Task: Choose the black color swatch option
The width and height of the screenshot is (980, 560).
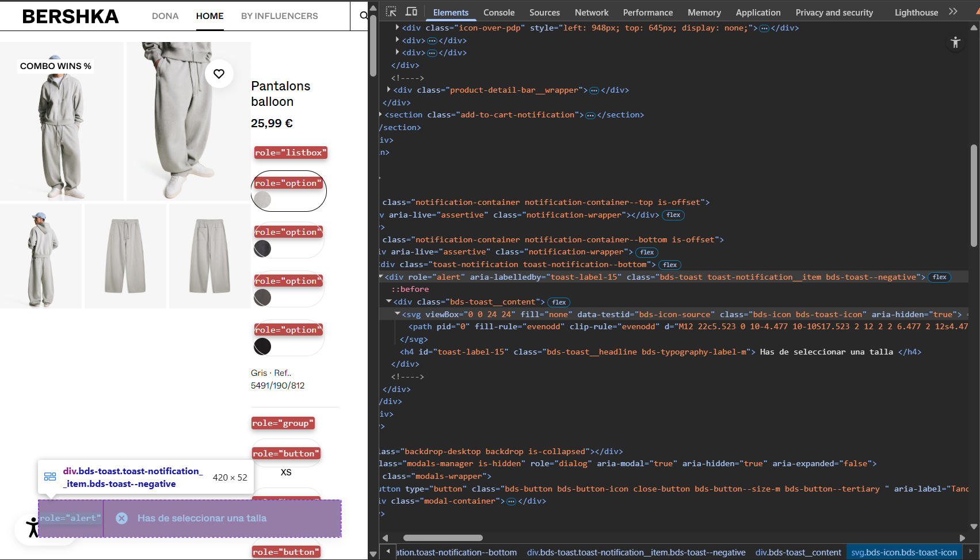Action: tap(263, 346)
